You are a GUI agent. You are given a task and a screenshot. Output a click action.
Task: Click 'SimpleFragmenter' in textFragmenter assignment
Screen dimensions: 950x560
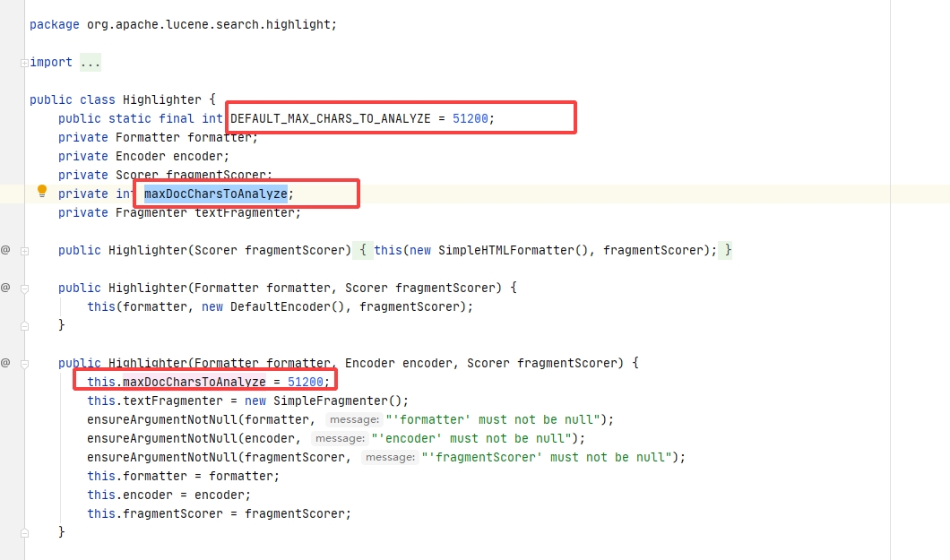pyautogui.click(x=330, y=401)
